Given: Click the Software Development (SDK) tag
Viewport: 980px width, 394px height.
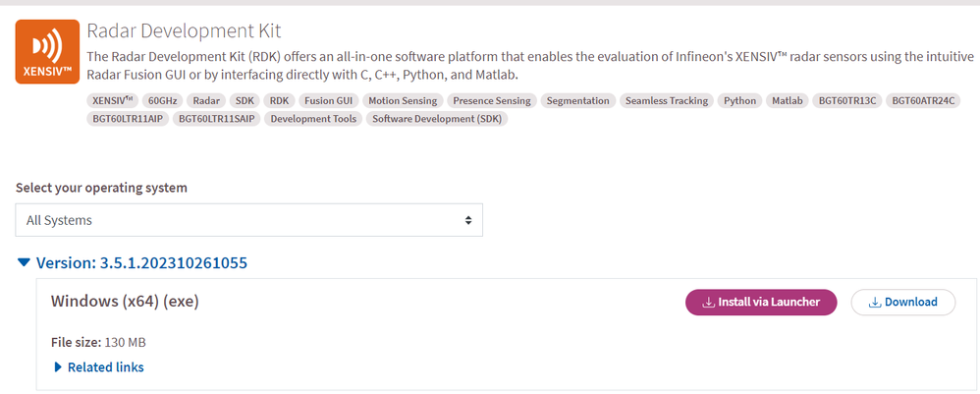Looking at the screenshot, I should pyautogui.click(x=438, y=119).
